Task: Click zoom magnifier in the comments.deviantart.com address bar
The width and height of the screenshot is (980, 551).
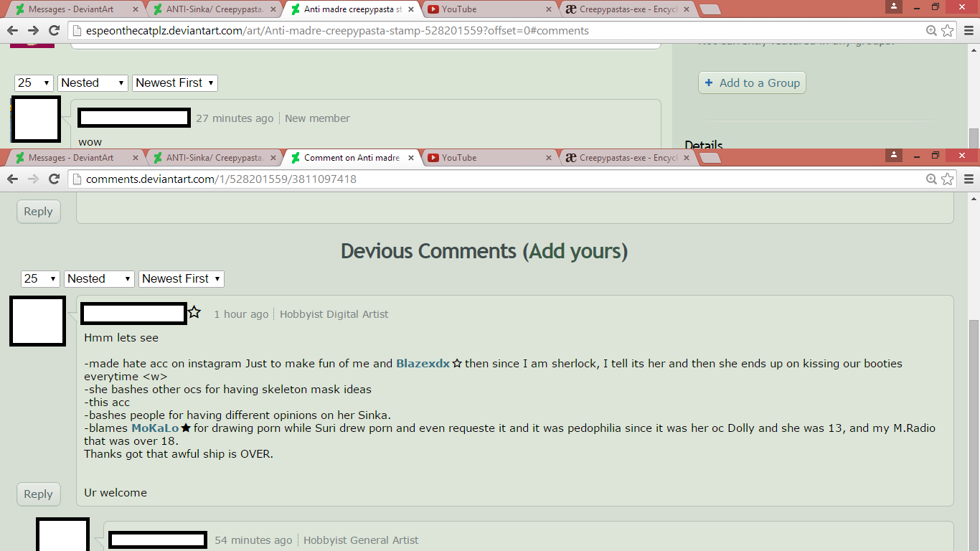Action: [x=931, y=179]
